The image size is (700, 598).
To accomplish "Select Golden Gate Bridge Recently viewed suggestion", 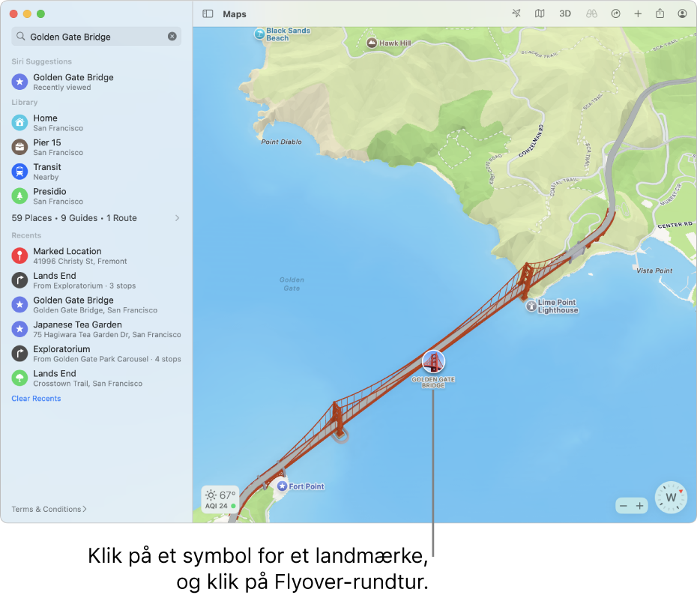I will (x=97, y=82).
